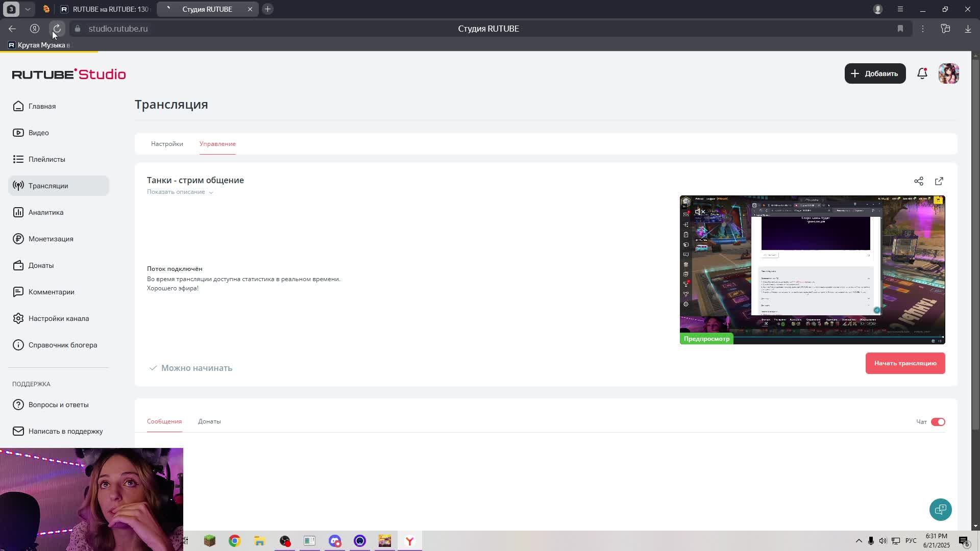The width and height of the screenshot is (980, 551).
Task: Open the tab list dropdown arrow
Action: [x=28, y=9]
